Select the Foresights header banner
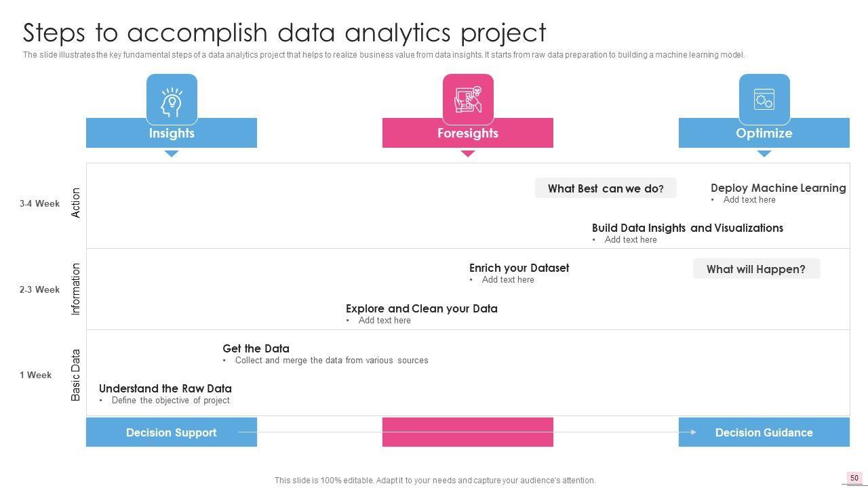The width and height of the screenshot is (868, 488). (x=468, y=134)
